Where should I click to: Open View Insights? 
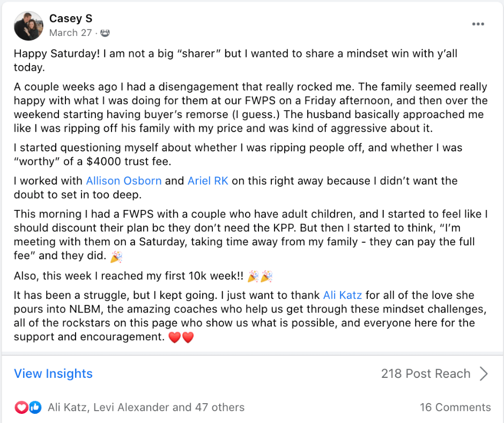pyautogui.click(x=54, y=374)
